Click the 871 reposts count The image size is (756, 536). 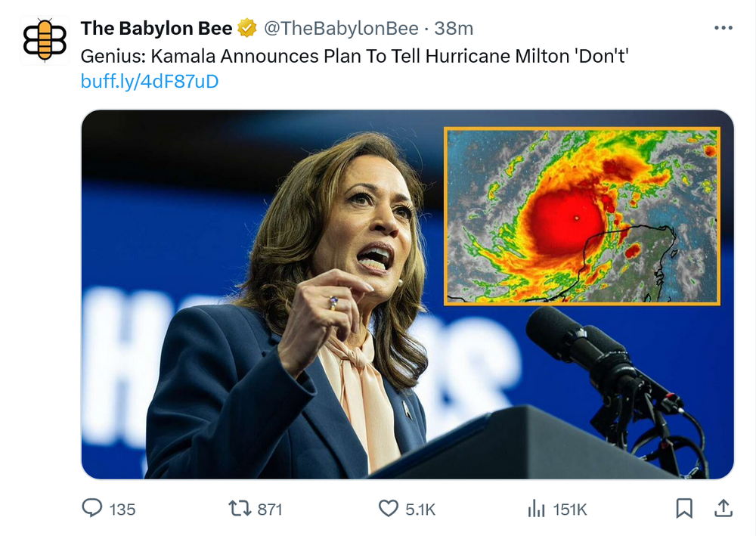tap(269, 510)
